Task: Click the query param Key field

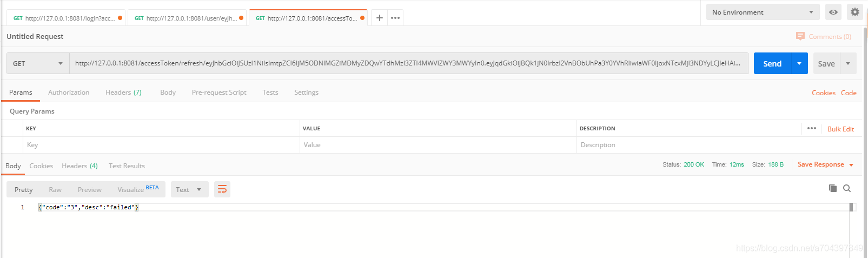Action: pyautogui.click(x=161, y=145)
